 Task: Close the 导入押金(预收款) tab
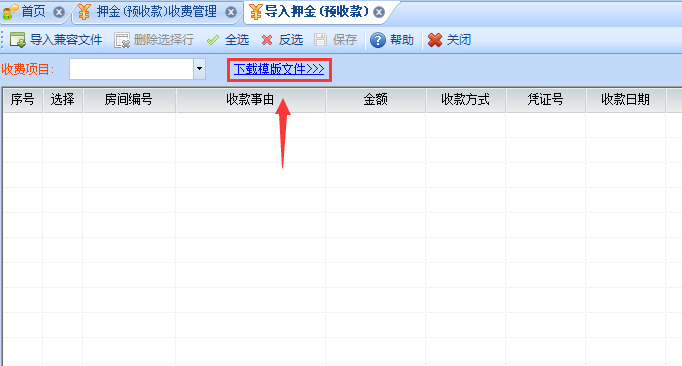tap(379, 12)
